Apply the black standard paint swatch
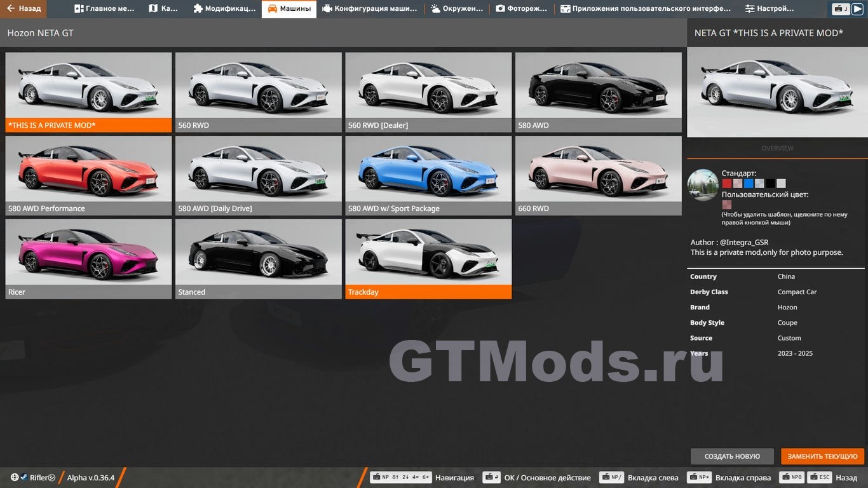Viewport: 868px width, 488px height. coord(770,184)
